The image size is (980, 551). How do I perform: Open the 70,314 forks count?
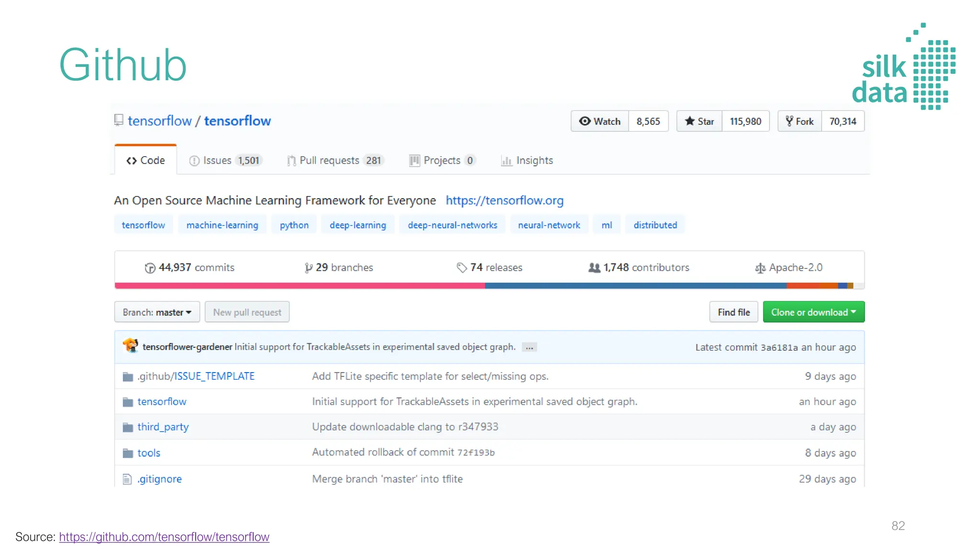pyautogui.click(x=843, y=121)
